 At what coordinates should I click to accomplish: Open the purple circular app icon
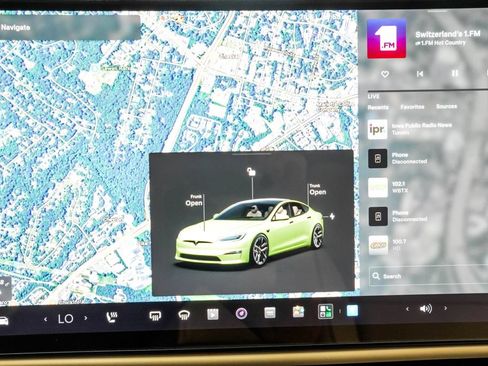click(x=242, y=313)
